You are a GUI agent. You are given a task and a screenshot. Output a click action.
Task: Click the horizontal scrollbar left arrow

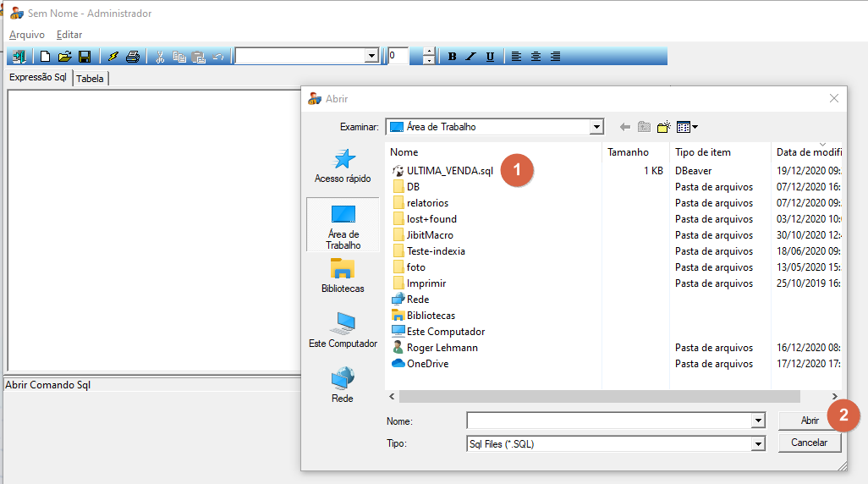(392, 397)
